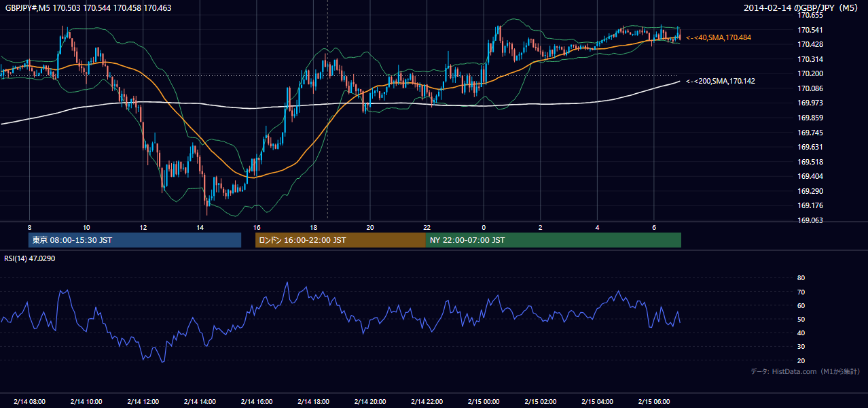Click the 2/14 20:00 date label
Screen dimensions: 868x408
pyautogui.click(x=369, y=401)
